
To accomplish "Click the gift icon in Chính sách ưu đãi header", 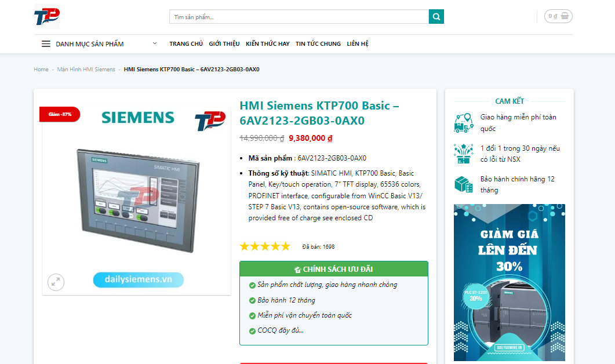I will pos(298,270).
